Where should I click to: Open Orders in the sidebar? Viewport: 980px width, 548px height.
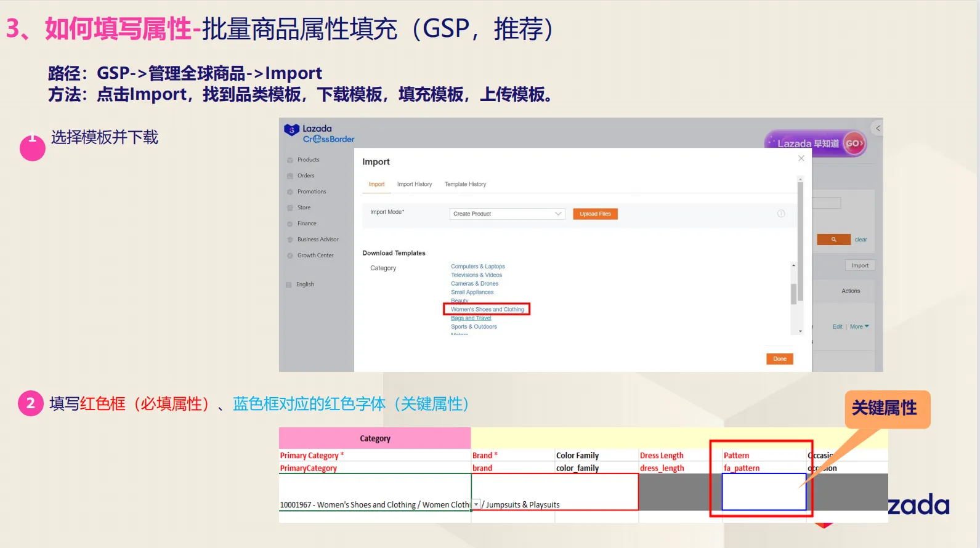click(x=306, y=175)
